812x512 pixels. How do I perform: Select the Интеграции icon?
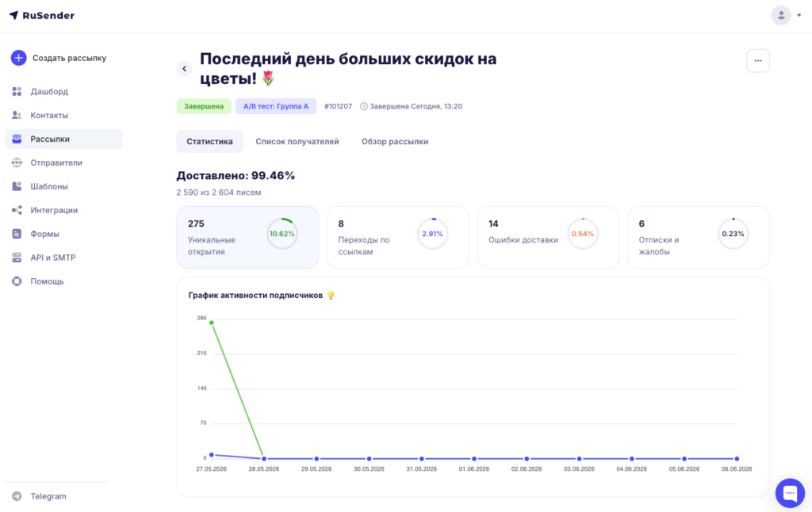pyautogui.click(x=17, y=210)
